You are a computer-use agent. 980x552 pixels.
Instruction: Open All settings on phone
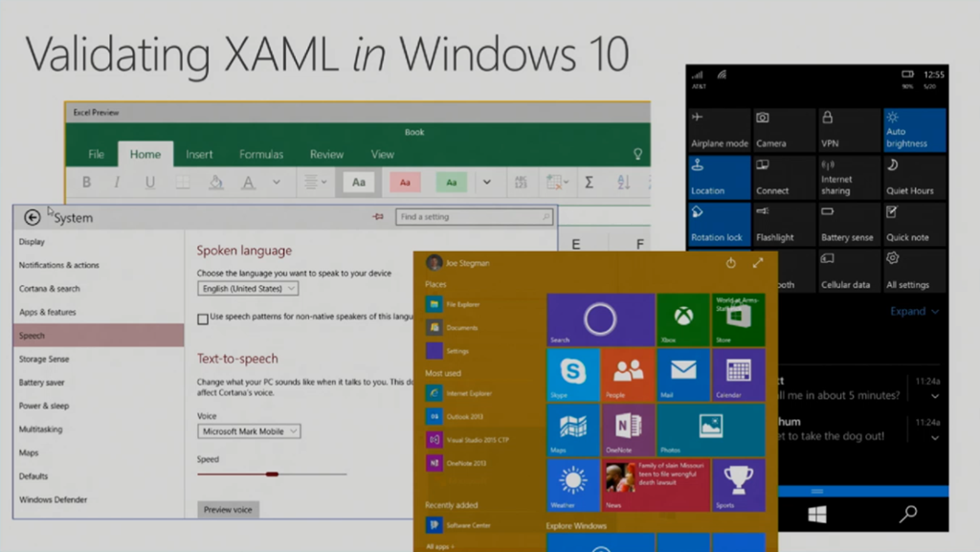(x=914, y=271)
